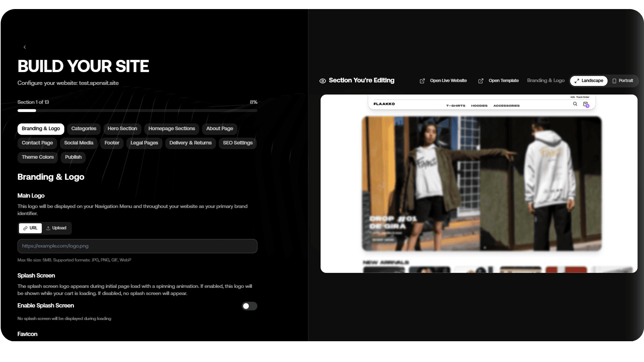This screenshot has height=362, width=644.
Task: Switch logo source to URL
Action: [30, 228]
